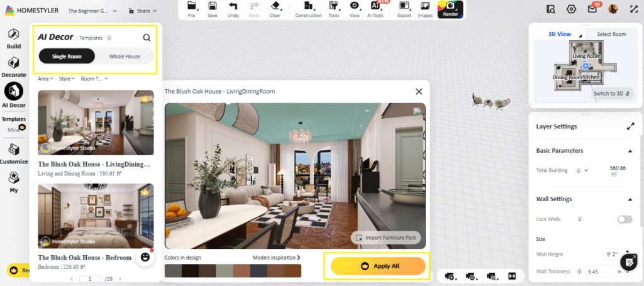
Task: Open the Decorate sidebar panel
Action: coord(14,67)
